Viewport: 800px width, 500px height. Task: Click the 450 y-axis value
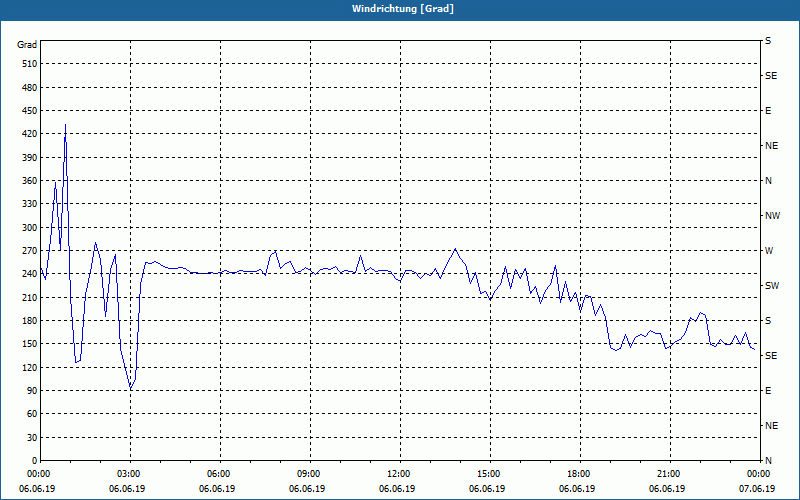pyautogui.click(x=30, y=111)
